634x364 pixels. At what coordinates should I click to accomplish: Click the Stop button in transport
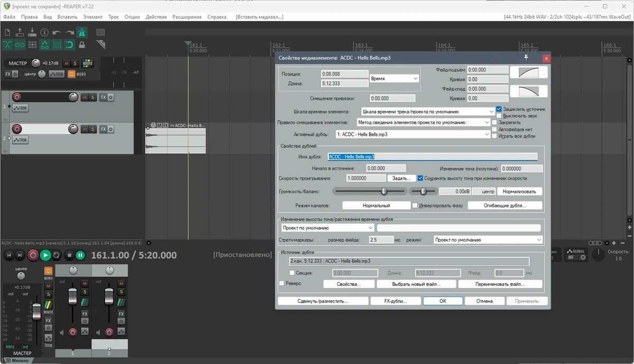69,255
